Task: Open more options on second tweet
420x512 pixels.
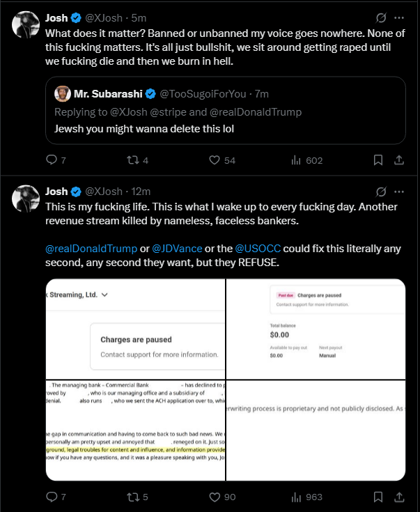Action: point(399,191)
